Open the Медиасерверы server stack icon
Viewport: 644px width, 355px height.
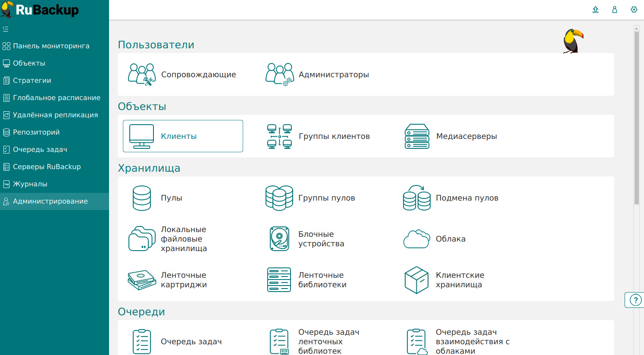(417, 136)
